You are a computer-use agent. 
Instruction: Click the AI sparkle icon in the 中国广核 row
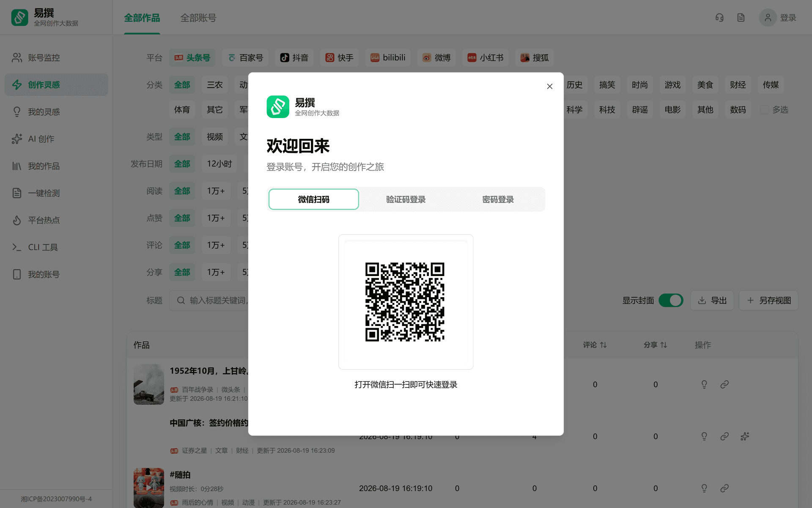pyautogui.click(x=745, y=436)
